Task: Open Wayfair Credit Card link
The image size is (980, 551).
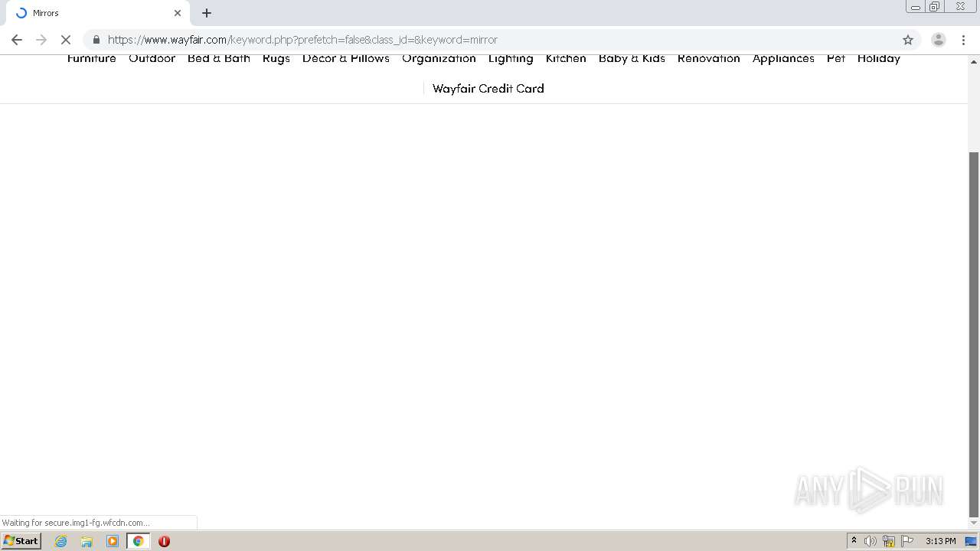Action: 488,89
